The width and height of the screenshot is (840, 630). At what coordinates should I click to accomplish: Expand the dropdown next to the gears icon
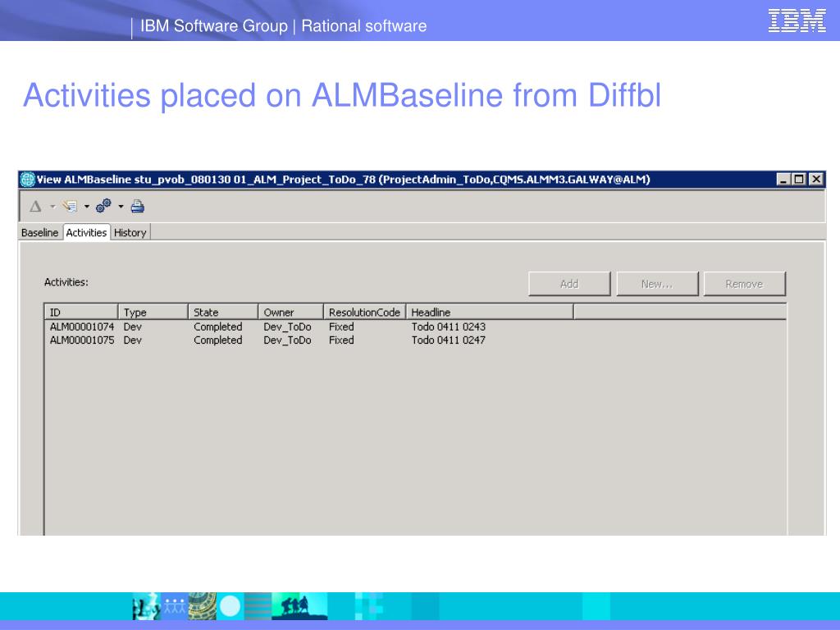pos(121,206)
